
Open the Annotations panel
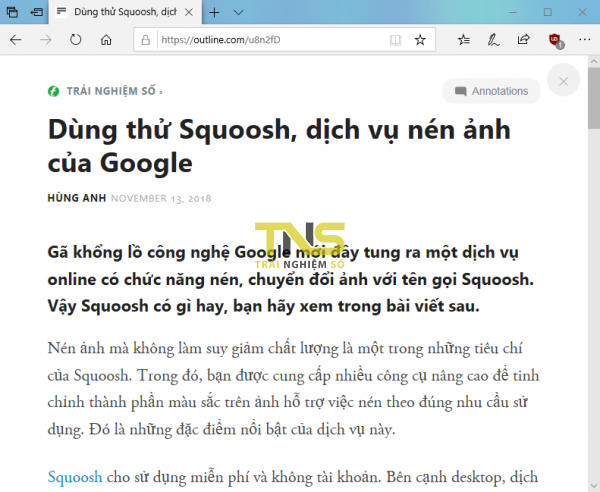491,91
